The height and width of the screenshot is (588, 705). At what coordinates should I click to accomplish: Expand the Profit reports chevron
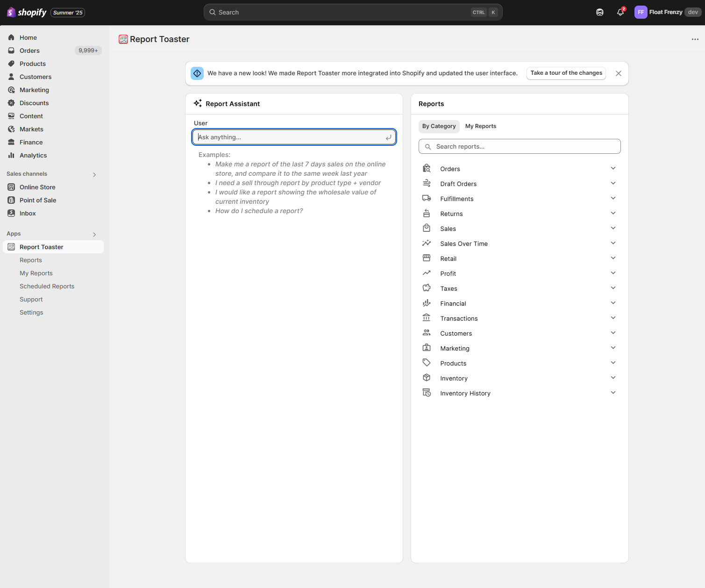[x=613, y=273]
